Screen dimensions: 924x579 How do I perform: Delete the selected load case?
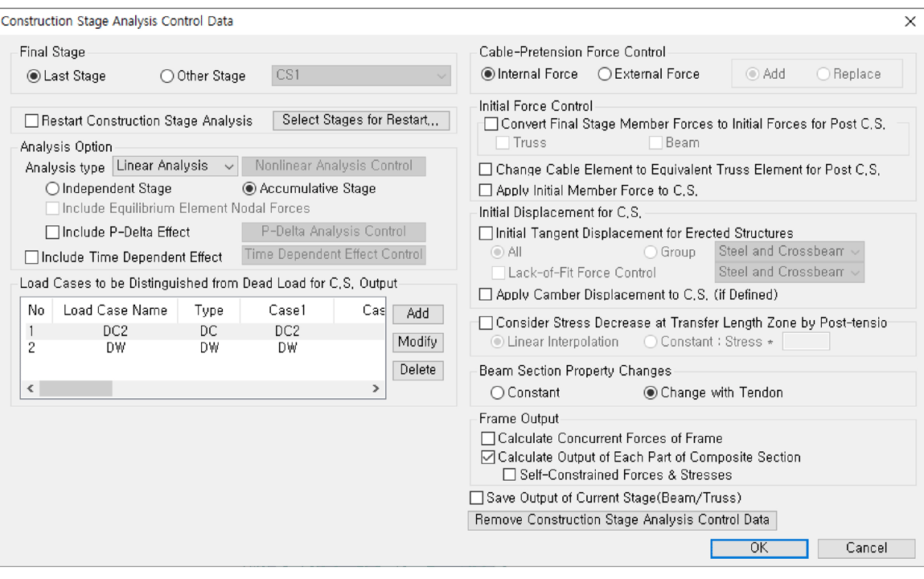coord(417,370)
